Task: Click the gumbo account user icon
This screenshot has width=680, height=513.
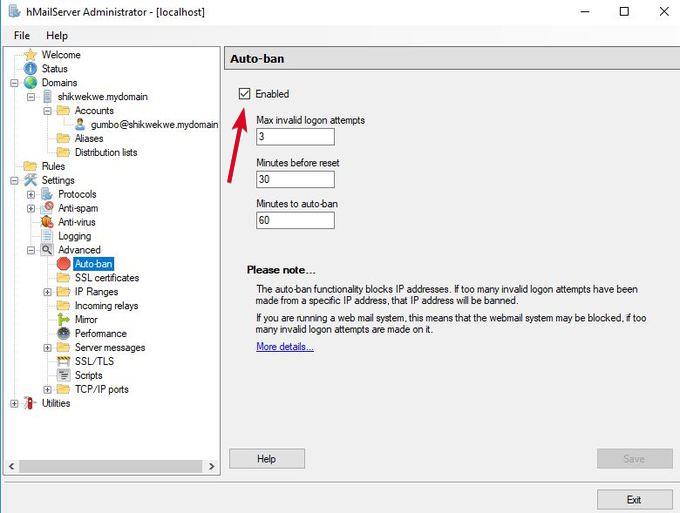Action: 80,124
